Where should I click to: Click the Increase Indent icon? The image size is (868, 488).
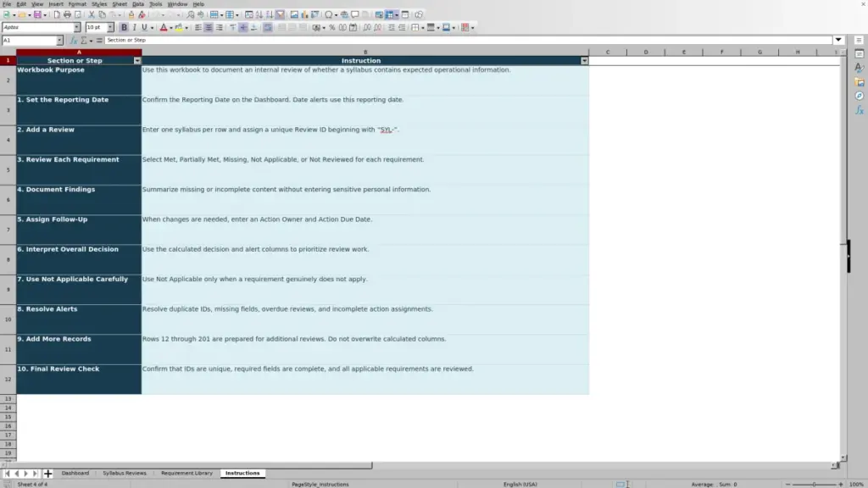392,27
